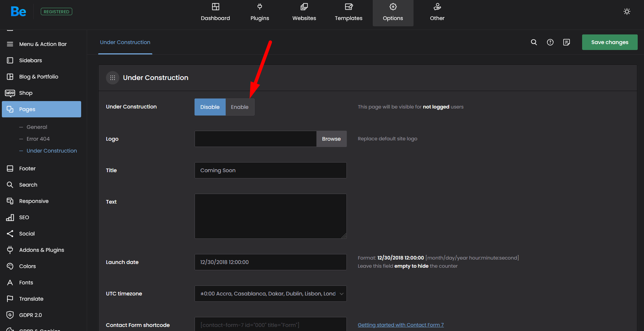Click the Blog & Portfolio layout icon
This screenshot has width=644, height=331.
coord(10,77)
